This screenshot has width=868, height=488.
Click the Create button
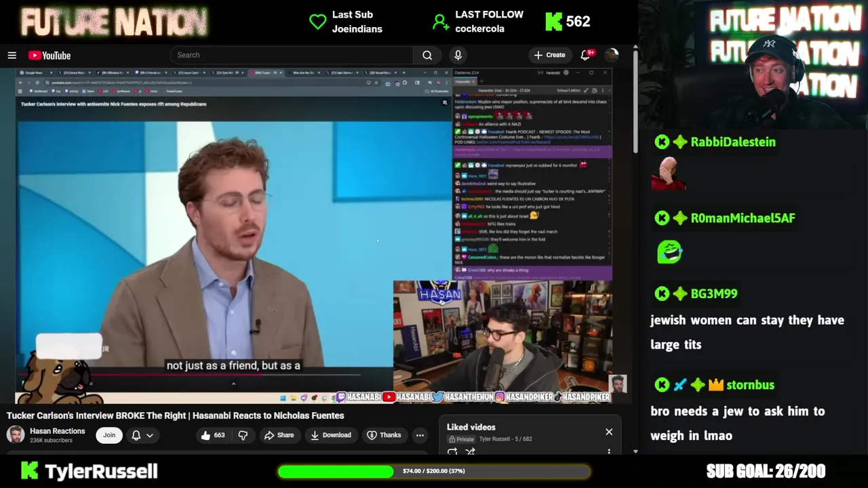[x=550, y=55]
